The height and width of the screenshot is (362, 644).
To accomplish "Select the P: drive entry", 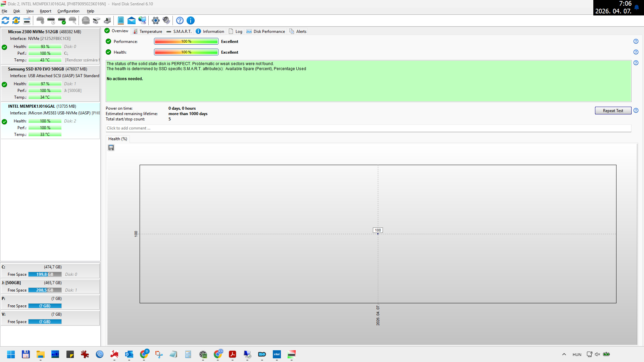I will pyautogui.click(x=50, y=302).
